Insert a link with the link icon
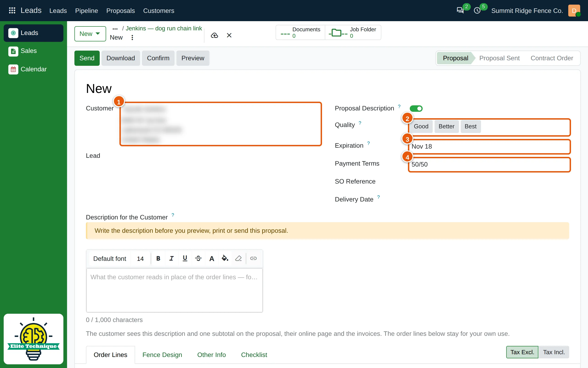 (x=253, y=259)
